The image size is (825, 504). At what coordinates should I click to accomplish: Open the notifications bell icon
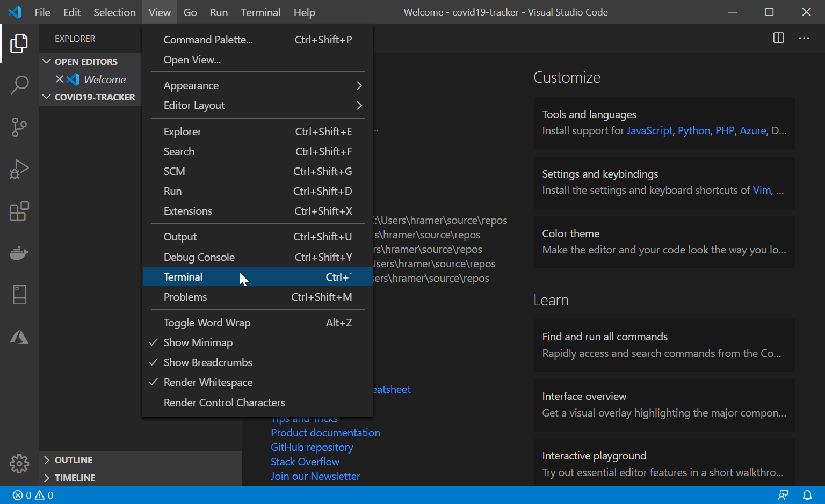[807, 495]
